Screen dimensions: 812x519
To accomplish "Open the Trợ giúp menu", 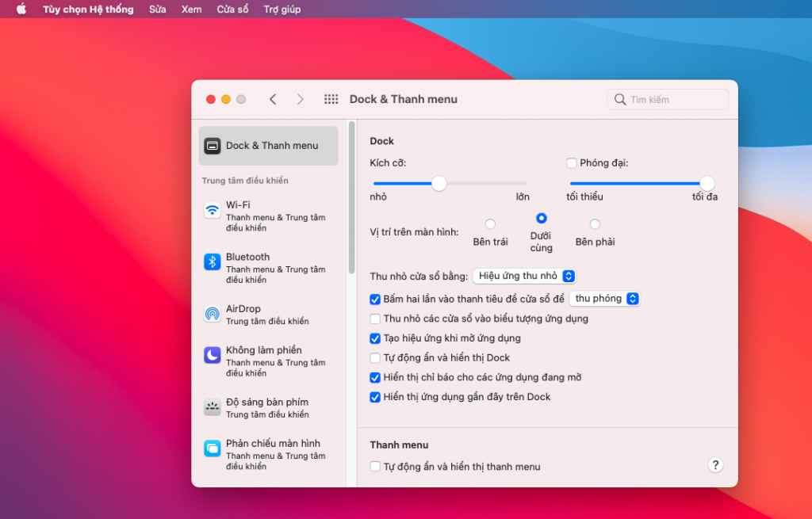I will click(282, 10).
